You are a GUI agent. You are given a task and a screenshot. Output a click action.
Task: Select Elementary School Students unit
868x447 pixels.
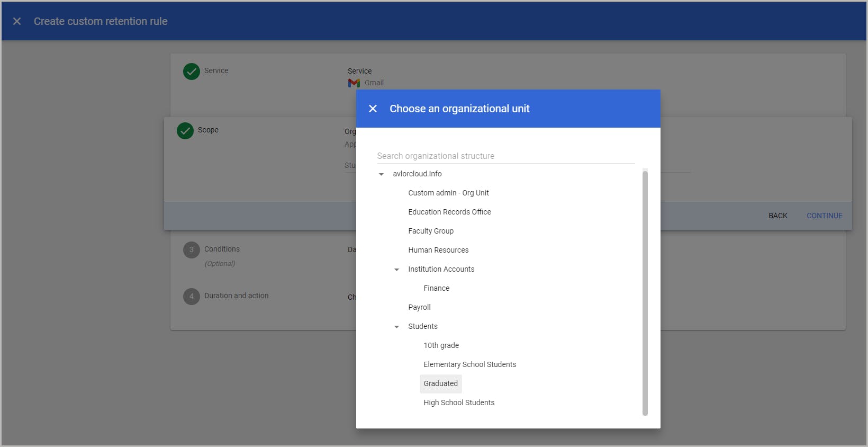[469, 364]
